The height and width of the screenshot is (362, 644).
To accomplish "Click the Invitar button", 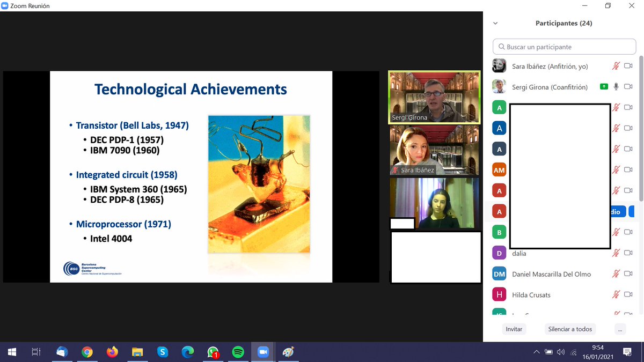I will 514,329.
